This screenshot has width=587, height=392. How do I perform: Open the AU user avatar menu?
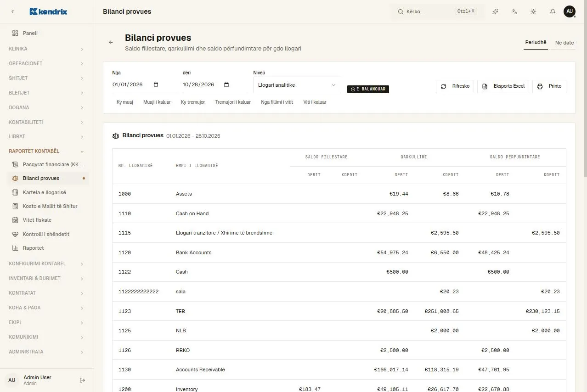[x=570, y=11]
